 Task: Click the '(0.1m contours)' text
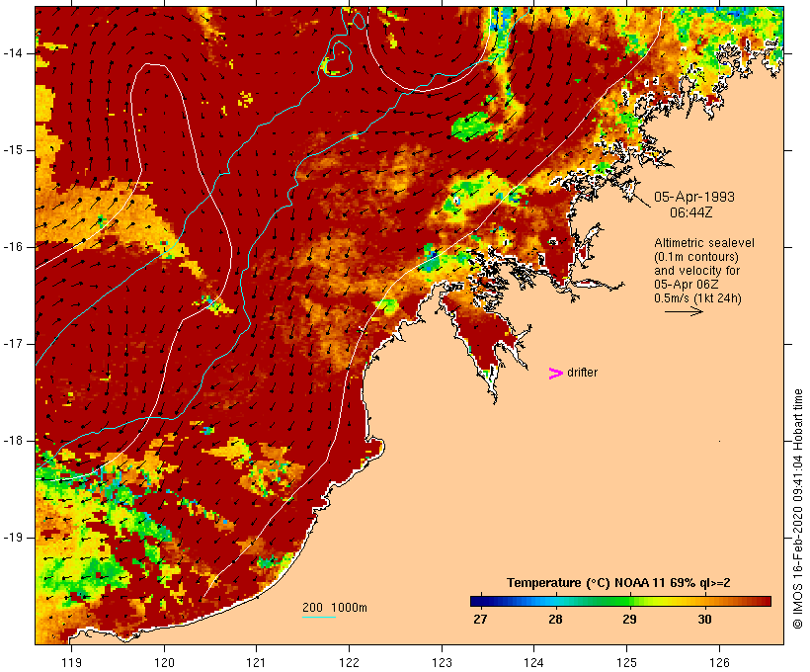pos(696,257)
